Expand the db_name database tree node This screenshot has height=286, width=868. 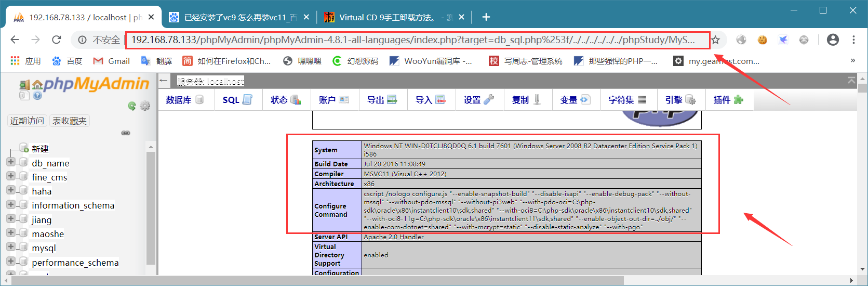tap(10, 162)
